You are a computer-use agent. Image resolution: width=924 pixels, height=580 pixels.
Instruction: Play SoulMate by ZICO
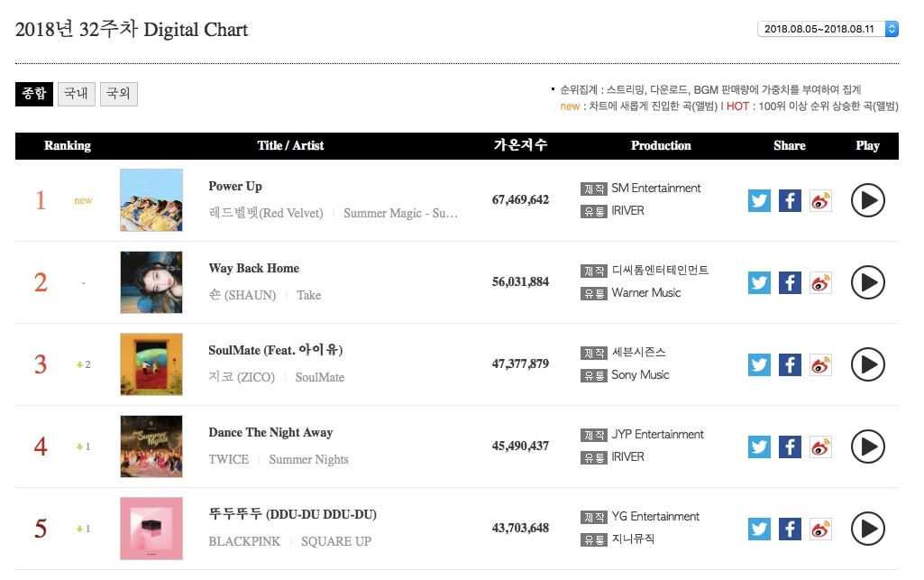(x=867, y=364)
